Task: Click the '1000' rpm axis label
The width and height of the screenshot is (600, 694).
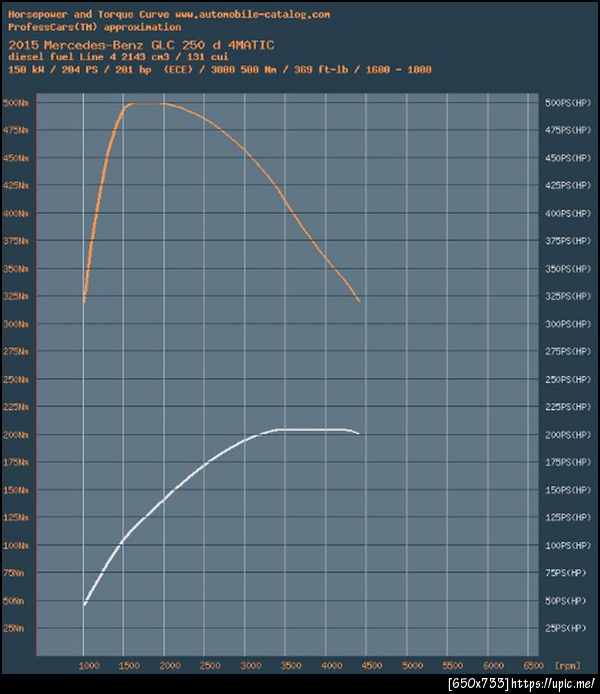Action: [89, 665]
